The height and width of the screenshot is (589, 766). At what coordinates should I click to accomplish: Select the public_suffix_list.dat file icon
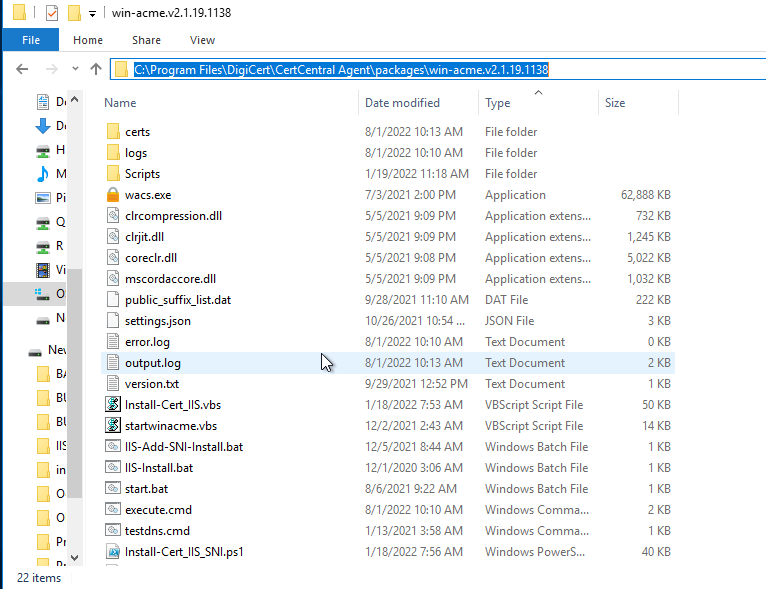pyautogui.click(x=113, y=299)
